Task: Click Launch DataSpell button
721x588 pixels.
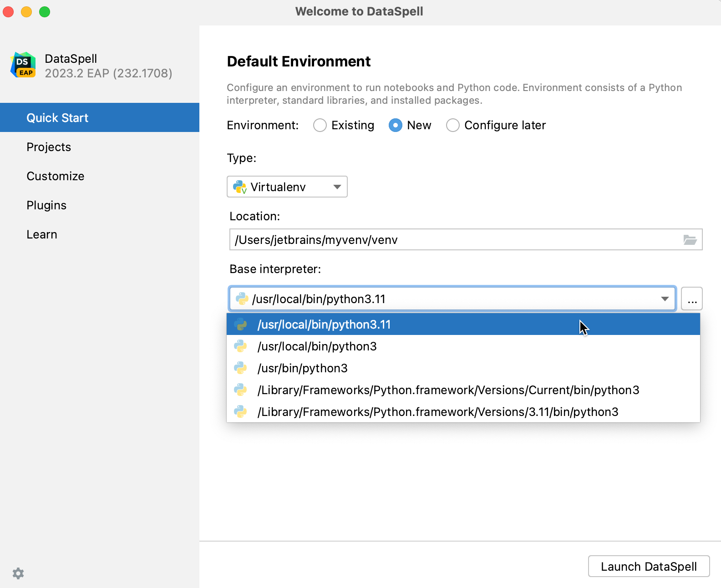Action: coord(649,567)
